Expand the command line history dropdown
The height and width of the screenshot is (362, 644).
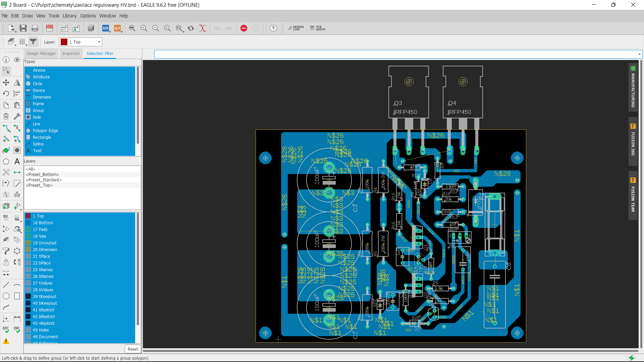639,54
